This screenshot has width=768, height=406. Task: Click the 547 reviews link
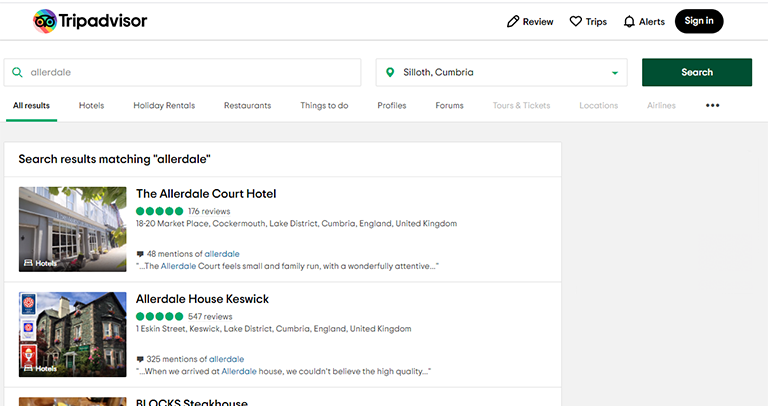(x=210, y=316)
